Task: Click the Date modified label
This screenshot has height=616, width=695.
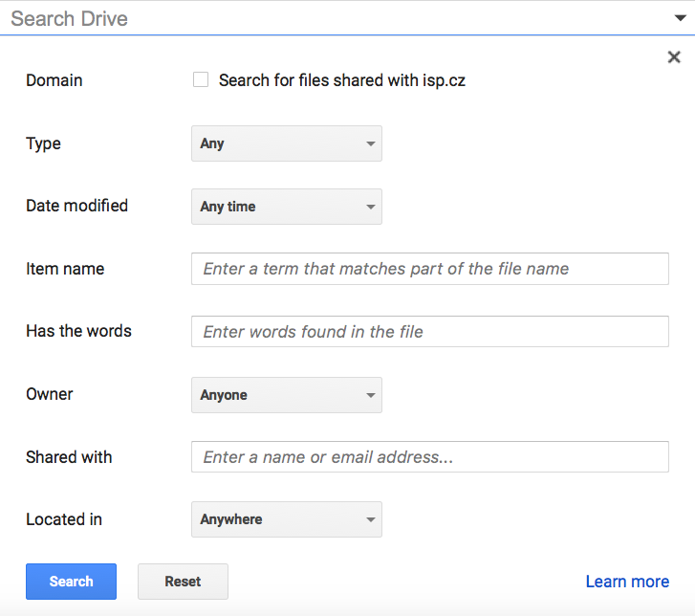Action: click(x=76, y=206)
